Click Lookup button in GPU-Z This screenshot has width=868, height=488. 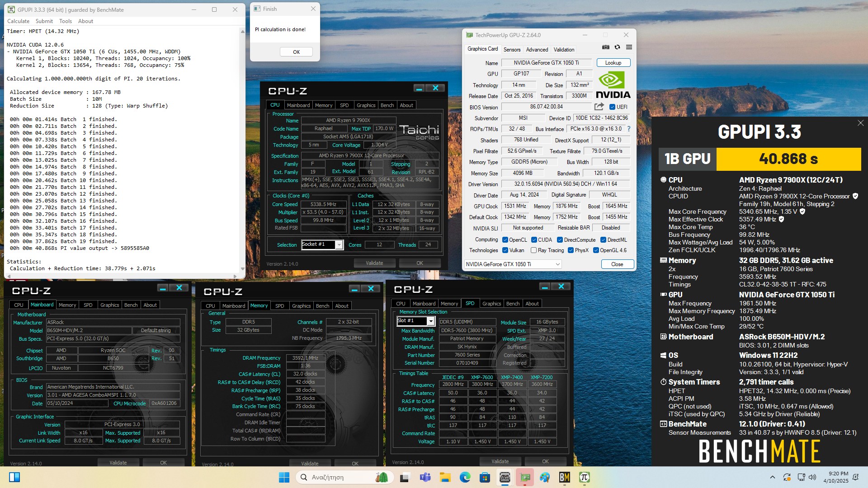613,63
